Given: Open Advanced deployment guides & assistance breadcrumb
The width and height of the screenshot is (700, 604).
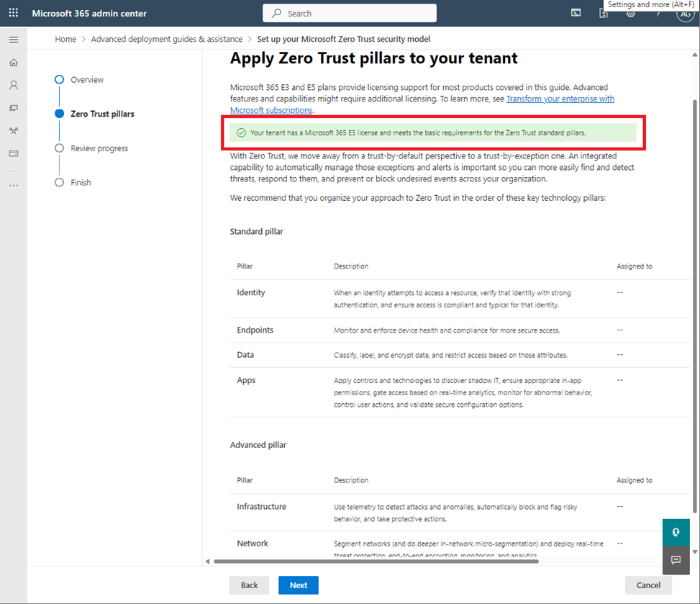Looking at the screenshot, I should (166, 40).
